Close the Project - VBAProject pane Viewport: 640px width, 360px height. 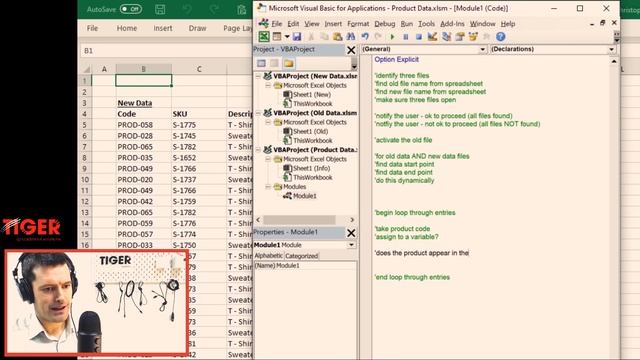351,50
